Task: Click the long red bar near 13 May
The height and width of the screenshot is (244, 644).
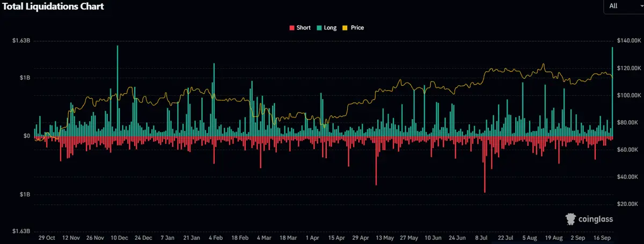Action: tap(376, 160)
